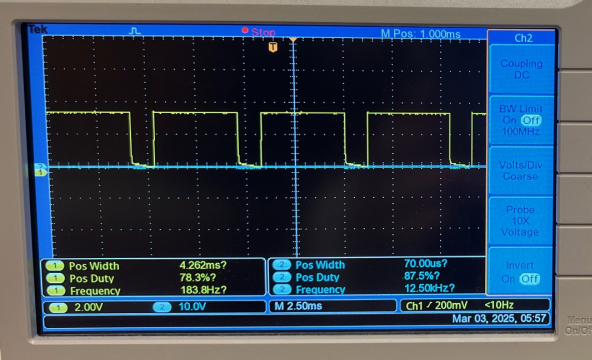Change Volts/Div Coarse setting
The height and width of the screenshot is (360, 592).
tap(521, 171)
